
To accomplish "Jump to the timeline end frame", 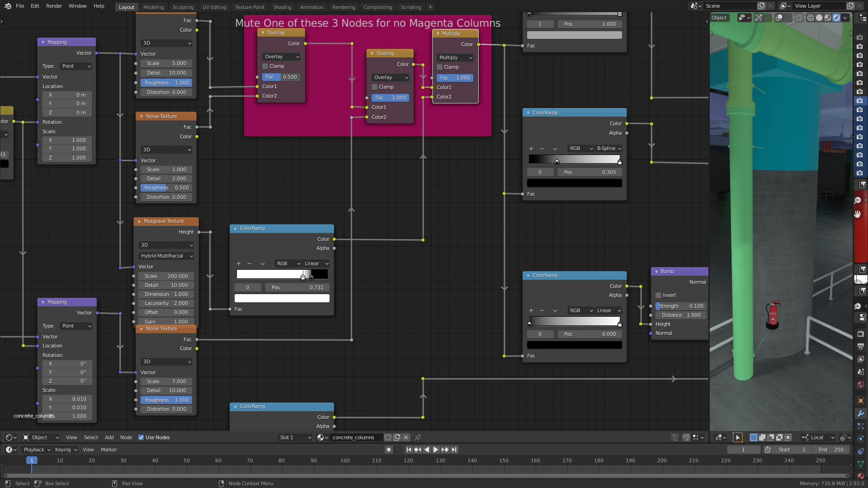I will tap(454, 450).
